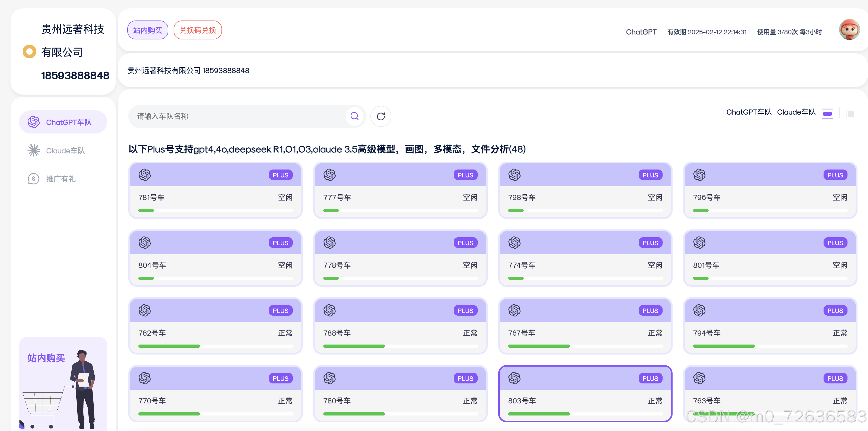Click ChatGPT logo on 763号车 card

[699, 378]
